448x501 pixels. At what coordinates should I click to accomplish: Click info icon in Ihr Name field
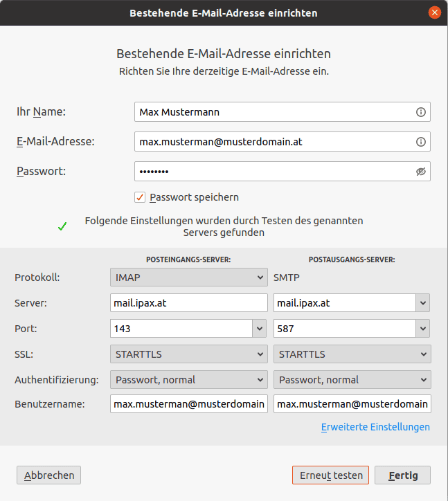click(420, 112)
